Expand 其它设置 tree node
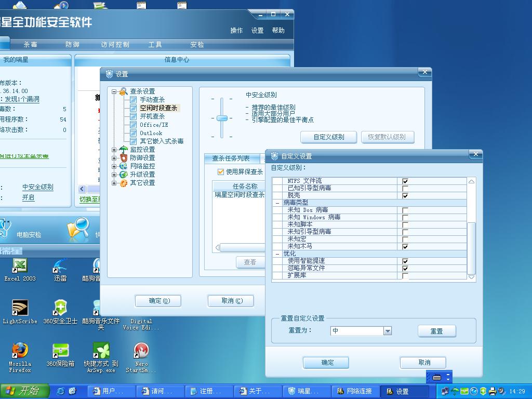The image size is (532, 399). (114, 183)
